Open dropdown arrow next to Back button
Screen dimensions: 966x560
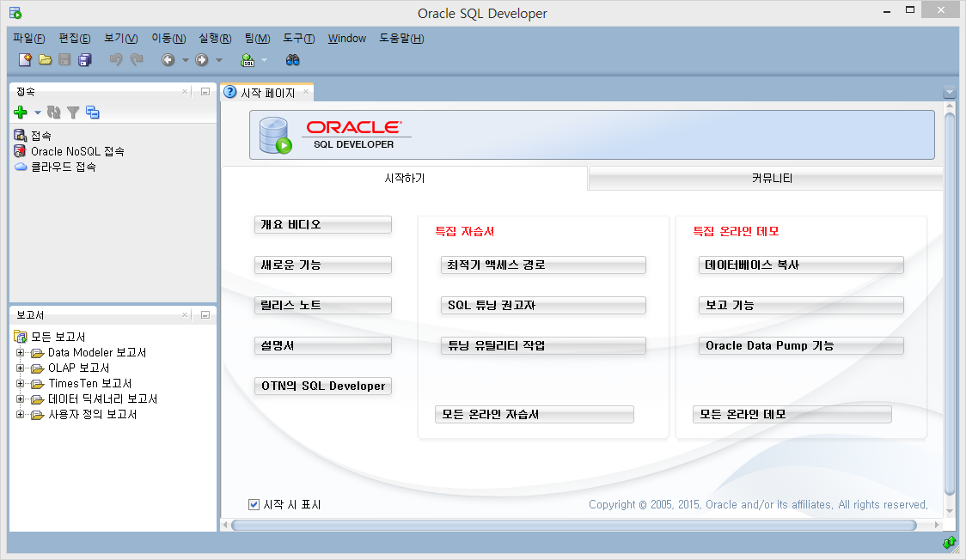coord(185,60)
